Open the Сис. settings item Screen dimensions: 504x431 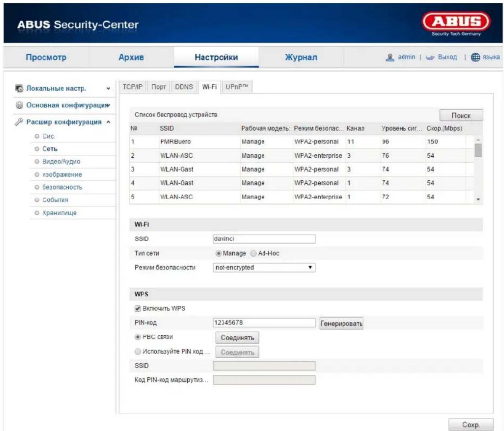tap(49, 136)
